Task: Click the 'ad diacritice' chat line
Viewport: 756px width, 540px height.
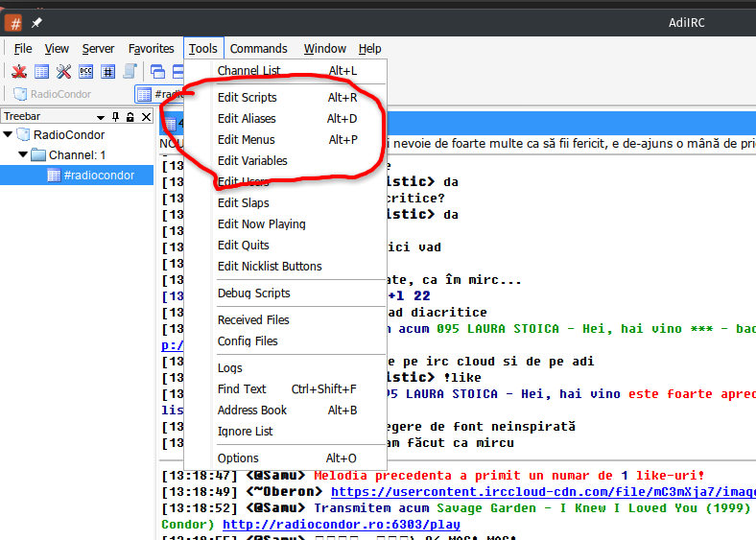Action: coord(437,313)
